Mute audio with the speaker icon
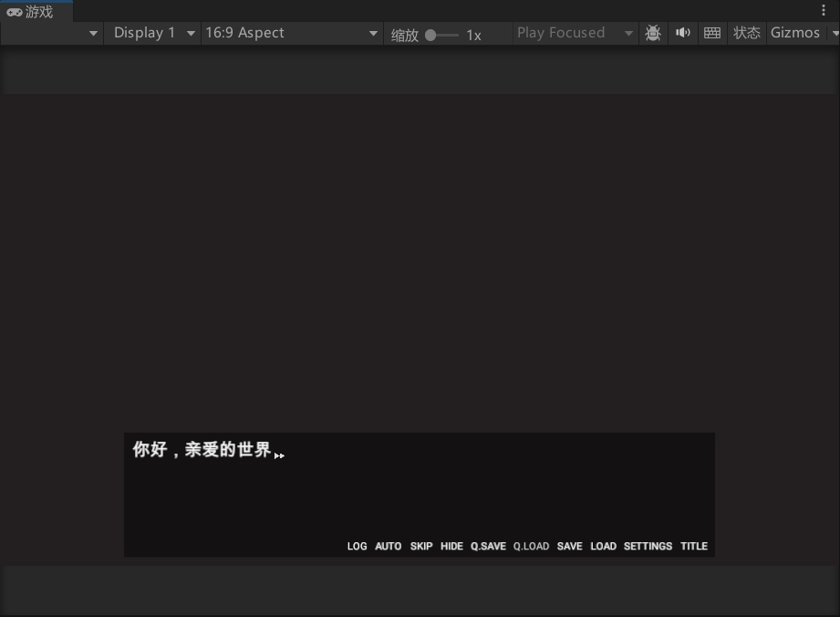 pyautogui.click(x=682, y=33)
